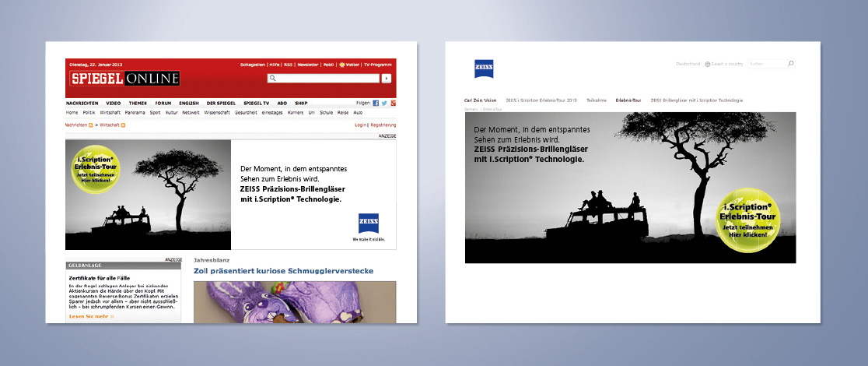868x366 pixels.
Task: Go to the Reise section
Action: (343, 113)
